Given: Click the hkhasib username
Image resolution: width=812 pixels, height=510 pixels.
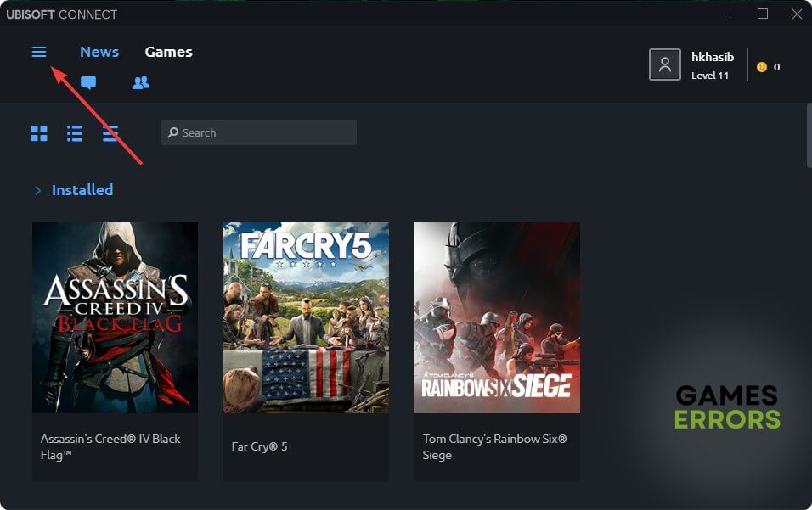Looking at the screenshot, I should point(713,57).
